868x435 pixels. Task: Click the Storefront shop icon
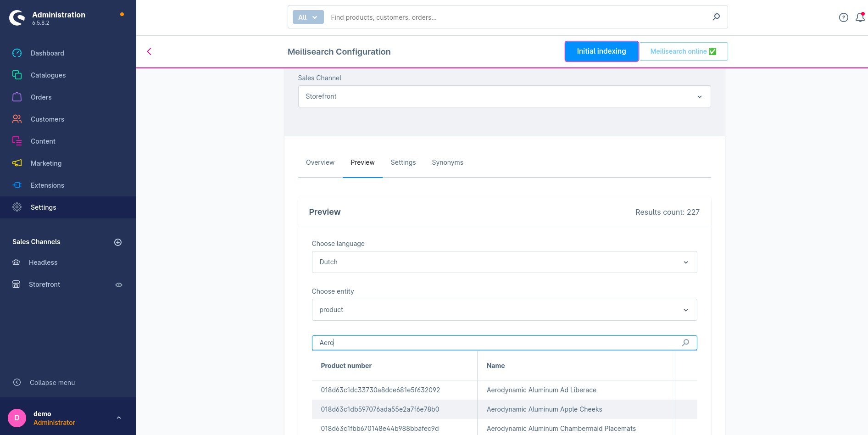(16, 284)
